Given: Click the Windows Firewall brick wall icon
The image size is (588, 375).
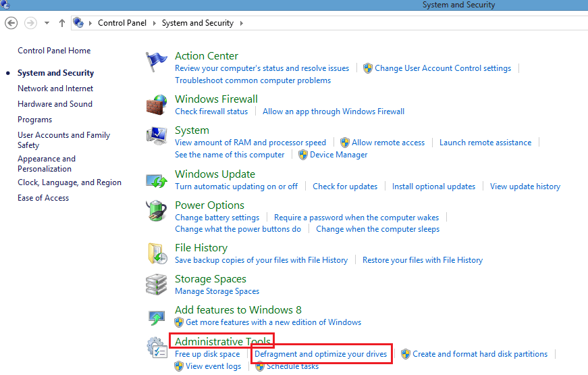Looking at the screenshot, I should click(157, 105).
